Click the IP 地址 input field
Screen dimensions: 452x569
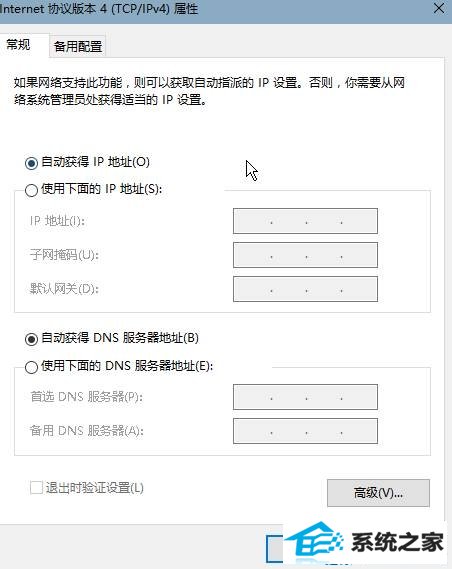[305, 221]
